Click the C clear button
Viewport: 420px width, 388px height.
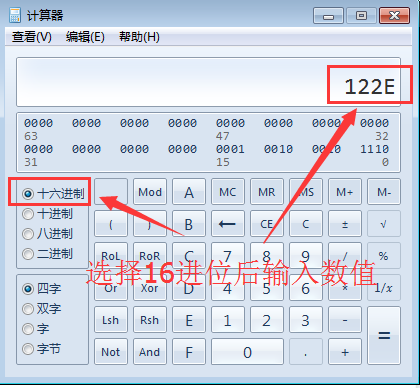tap(306, 224)
